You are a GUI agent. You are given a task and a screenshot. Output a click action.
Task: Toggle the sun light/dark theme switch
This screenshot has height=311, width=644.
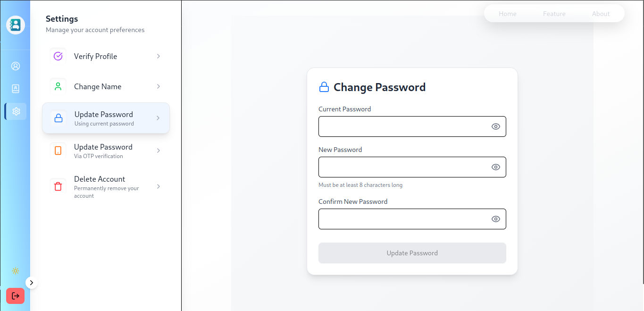[x=16, y=271]
